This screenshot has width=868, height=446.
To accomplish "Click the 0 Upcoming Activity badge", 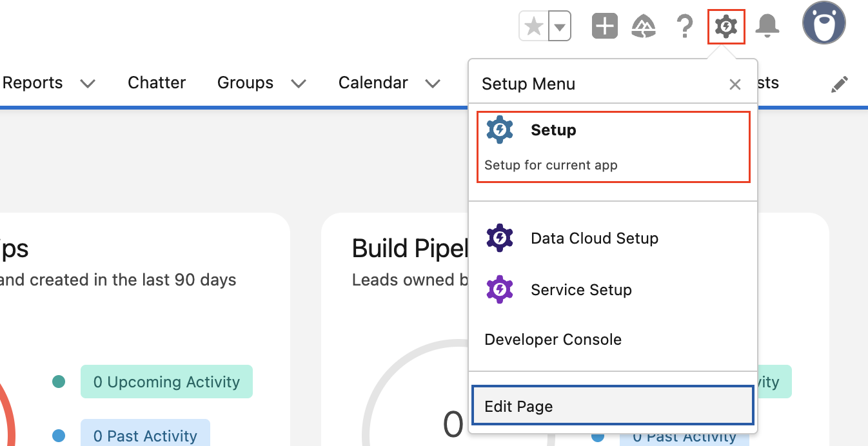I will point(166,382).
